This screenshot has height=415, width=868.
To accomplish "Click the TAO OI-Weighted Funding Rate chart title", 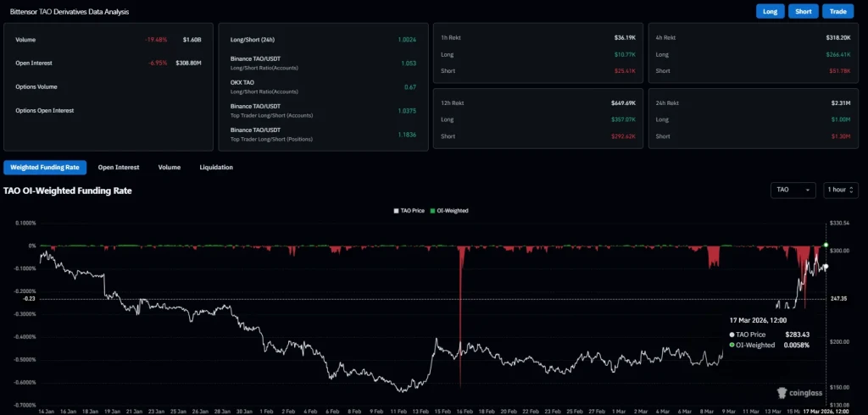I will [68, 191].
